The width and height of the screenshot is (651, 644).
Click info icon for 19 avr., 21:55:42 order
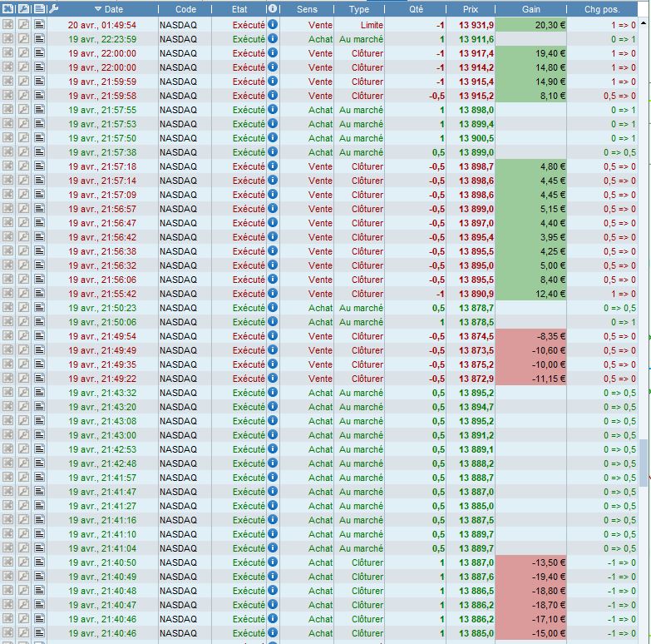(x=273, y=294)
